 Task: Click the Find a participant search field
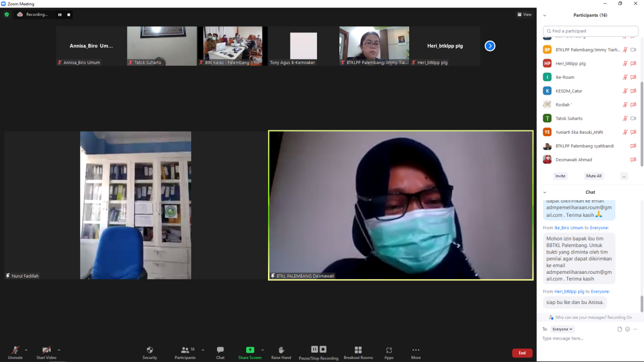tap(590, 31)
